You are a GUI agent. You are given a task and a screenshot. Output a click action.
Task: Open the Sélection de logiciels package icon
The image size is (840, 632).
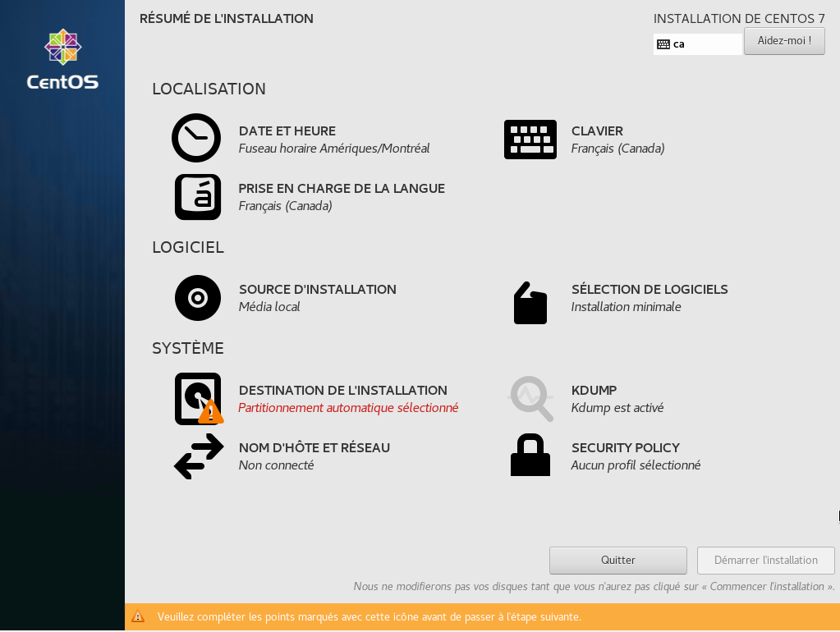click(x=530, y=303)
